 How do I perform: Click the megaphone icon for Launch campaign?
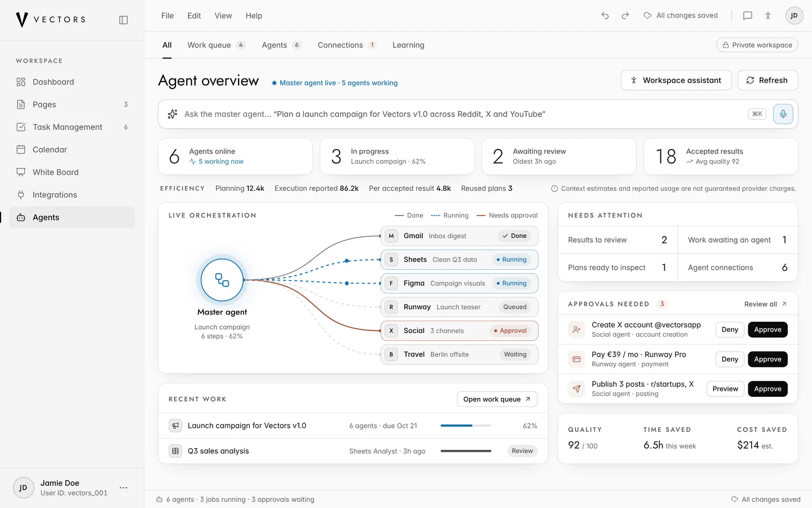[175, 426]
